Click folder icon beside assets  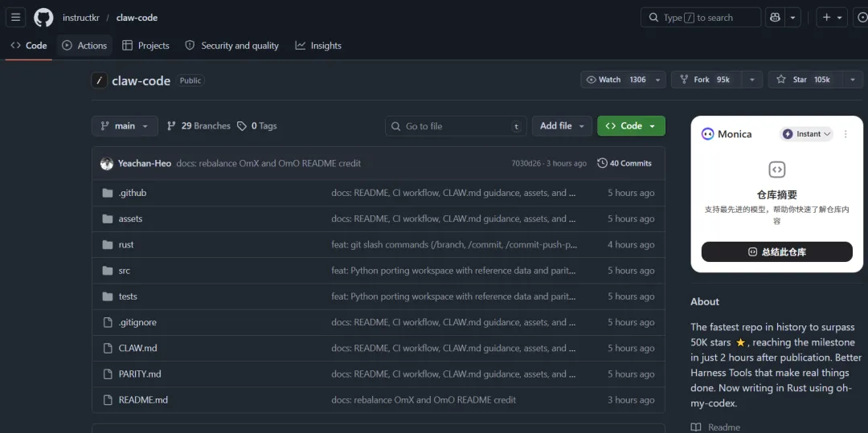coord(108,219)
